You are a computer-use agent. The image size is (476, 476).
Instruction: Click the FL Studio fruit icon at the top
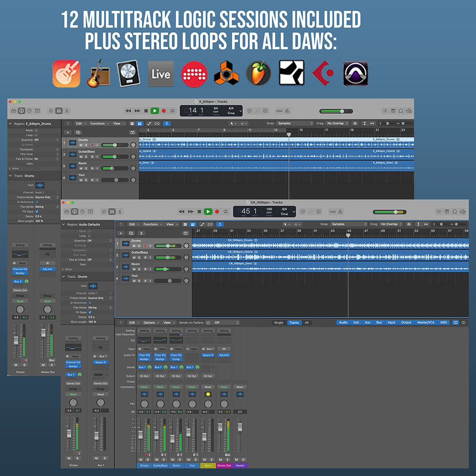tap(258, 74)
